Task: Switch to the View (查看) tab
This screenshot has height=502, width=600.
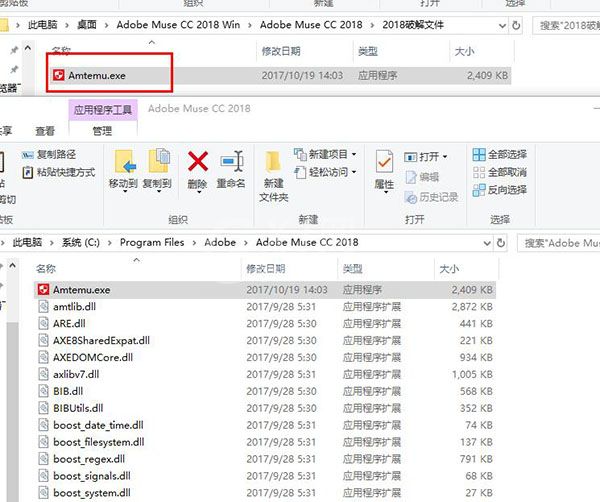Action: coord(45,131)
